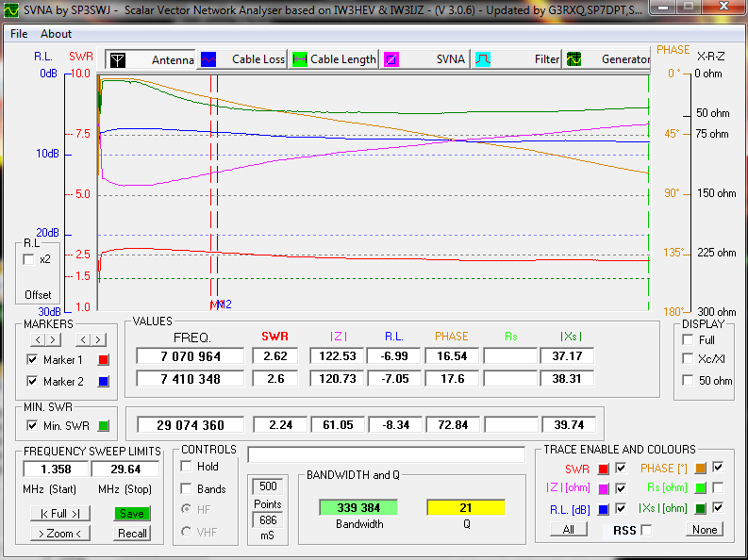Viewport: 748px width, 560px height.
Task: Open the About menu
Action: click(x=56, y=33)
